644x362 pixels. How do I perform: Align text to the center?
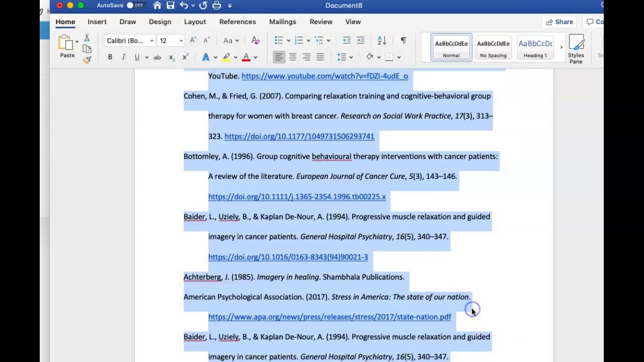[x=292, y=57]
